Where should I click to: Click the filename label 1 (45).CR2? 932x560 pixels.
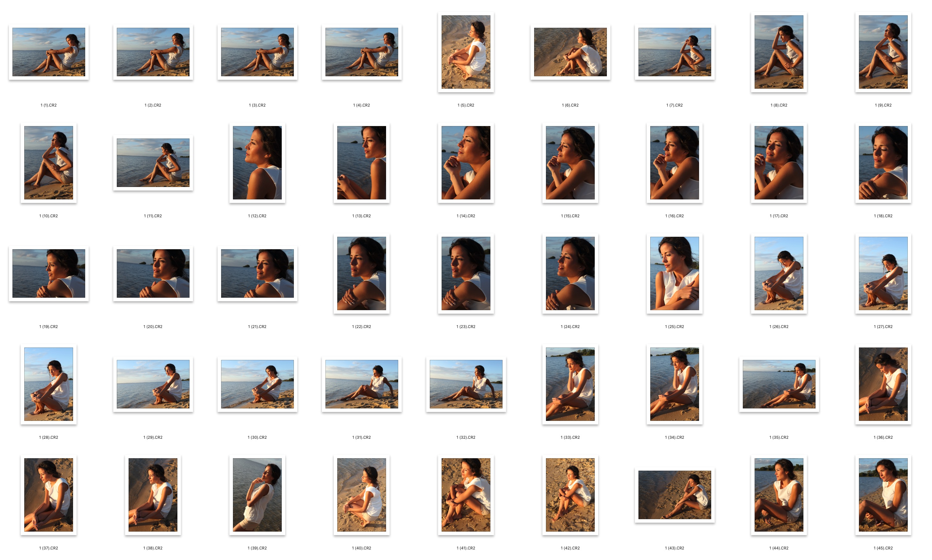tap(883, 548)
